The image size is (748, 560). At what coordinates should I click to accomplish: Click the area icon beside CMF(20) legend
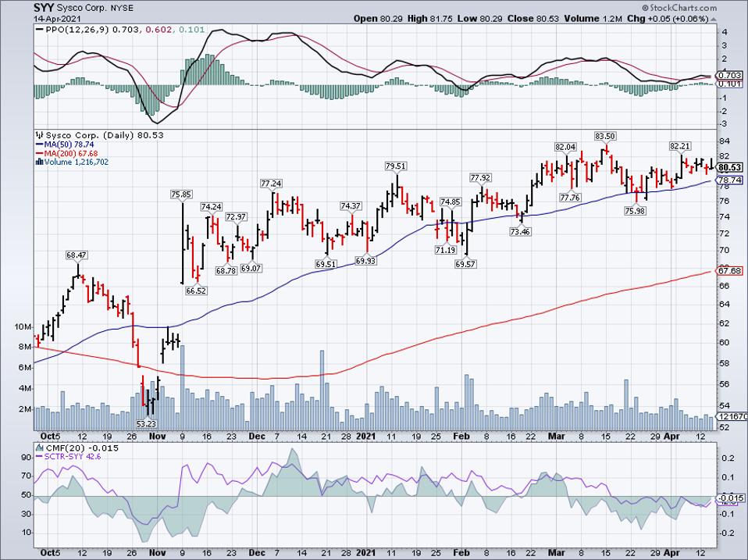[39, 448]
